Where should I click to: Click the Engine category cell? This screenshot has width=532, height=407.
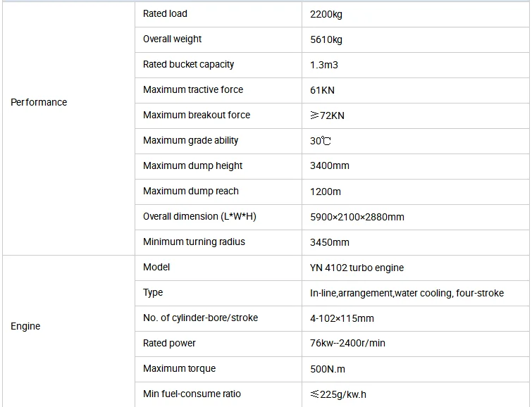click(x=25, y=326)
